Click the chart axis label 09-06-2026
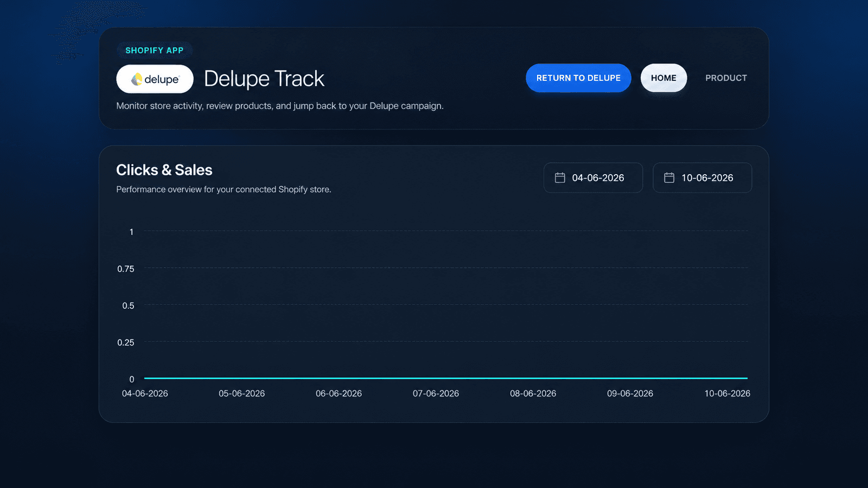 (630, 394)
